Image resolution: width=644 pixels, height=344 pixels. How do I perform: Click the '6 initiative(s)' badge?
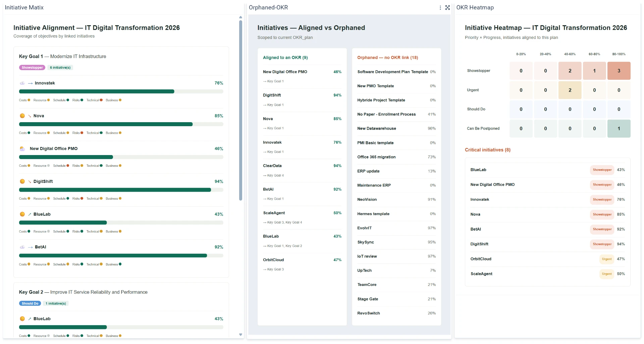[60, 67]
